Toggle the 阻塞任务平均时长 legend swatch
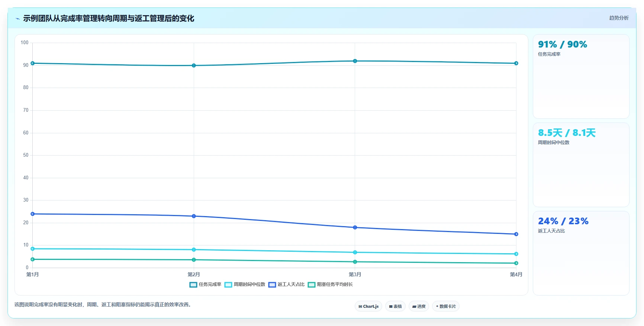Image resolution: width=644 pixels, height=326 pixels. point(312,285)
